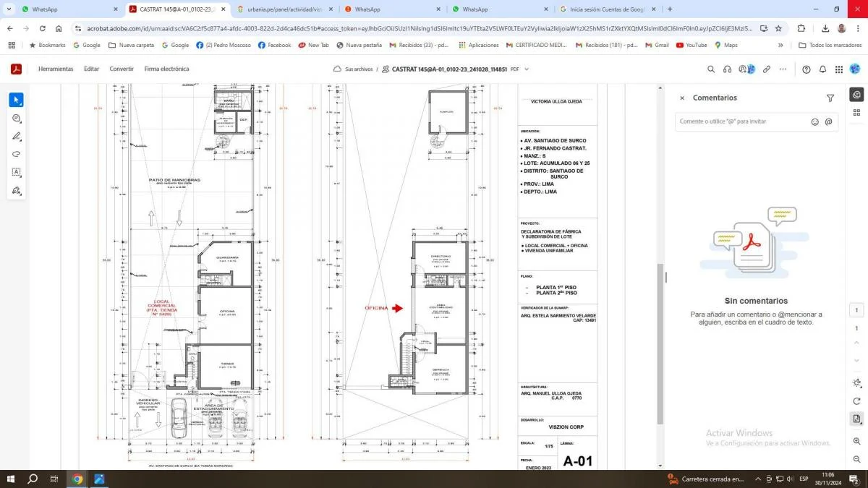
Task: Open the page display view options icon
Action: pos(857,419)
